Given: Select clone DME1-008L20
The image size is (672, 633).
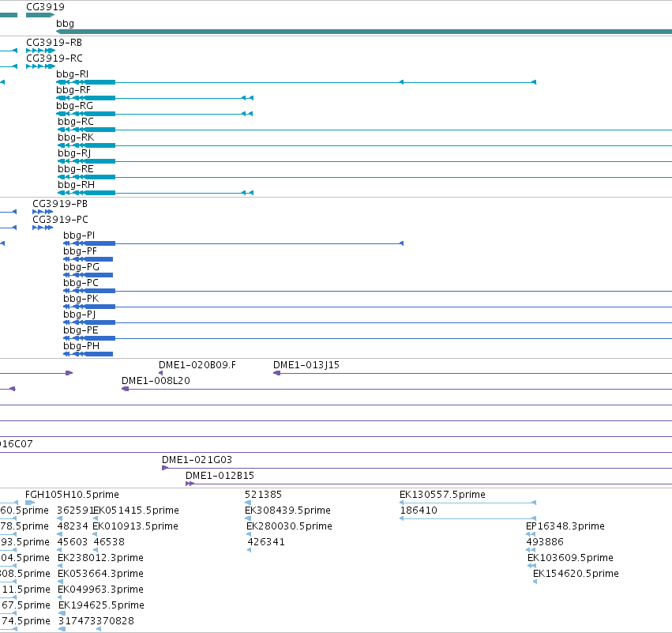Looking at the screenshot, I should pos(156,381).
